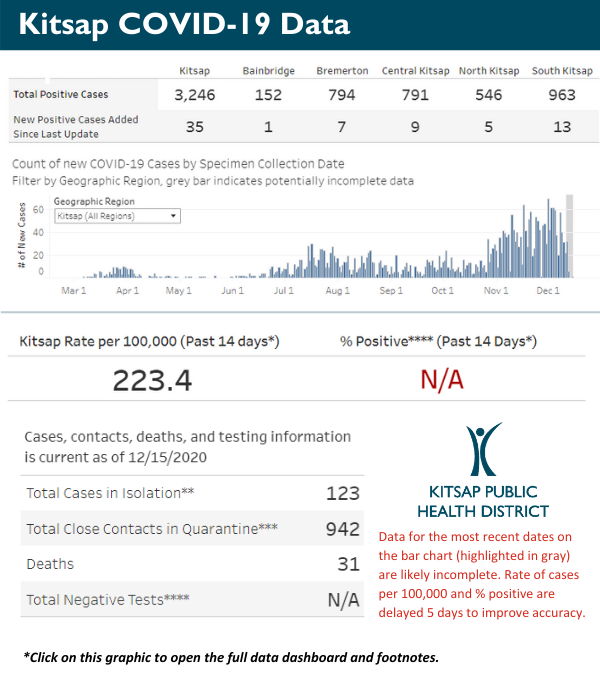
Task: Click the Kitsap total of 3,246 cases
Action: pos(193,94)
